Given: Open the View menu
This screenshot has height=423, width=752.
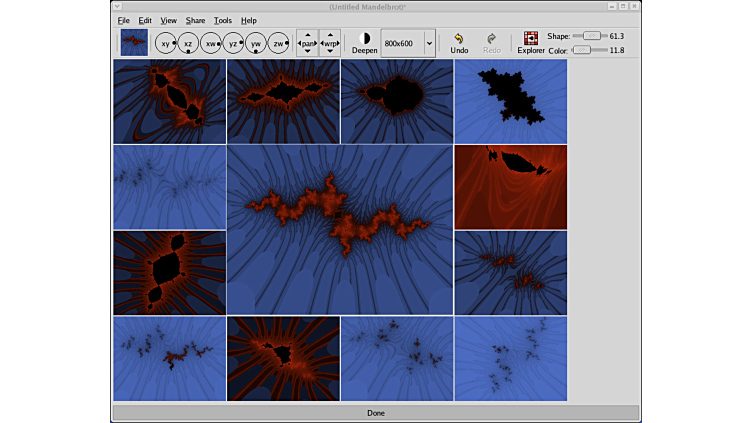Looking at the screenshot, I should 168,20.
